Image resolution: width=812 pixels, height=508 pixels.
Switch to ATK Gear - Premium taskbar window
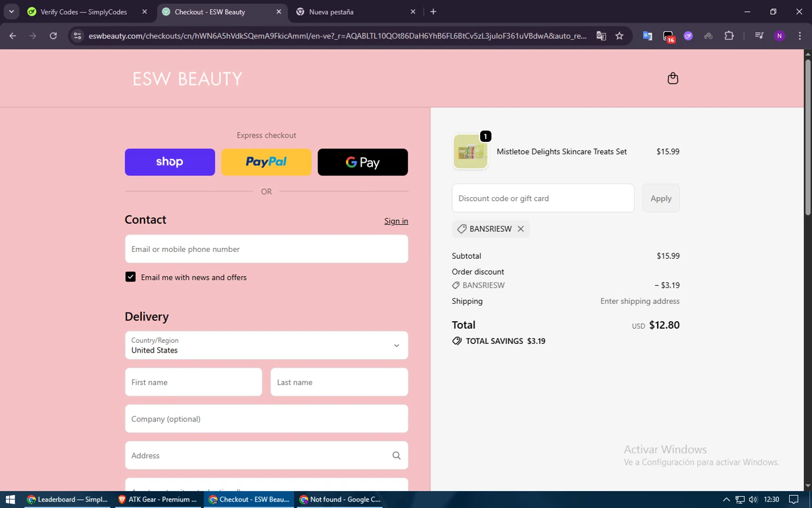click(158, 499)
